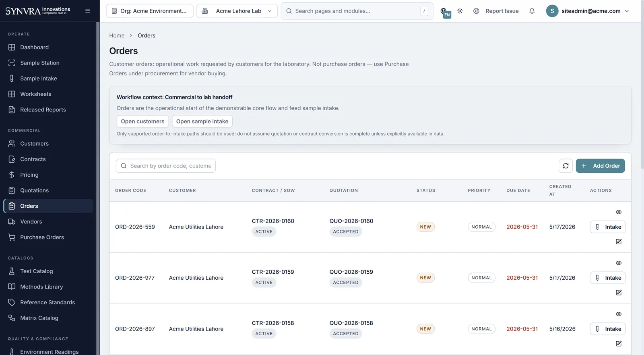Open Worksheets in the sidebar
Viewport: 644px width, 355px height.
pos(48,94)
